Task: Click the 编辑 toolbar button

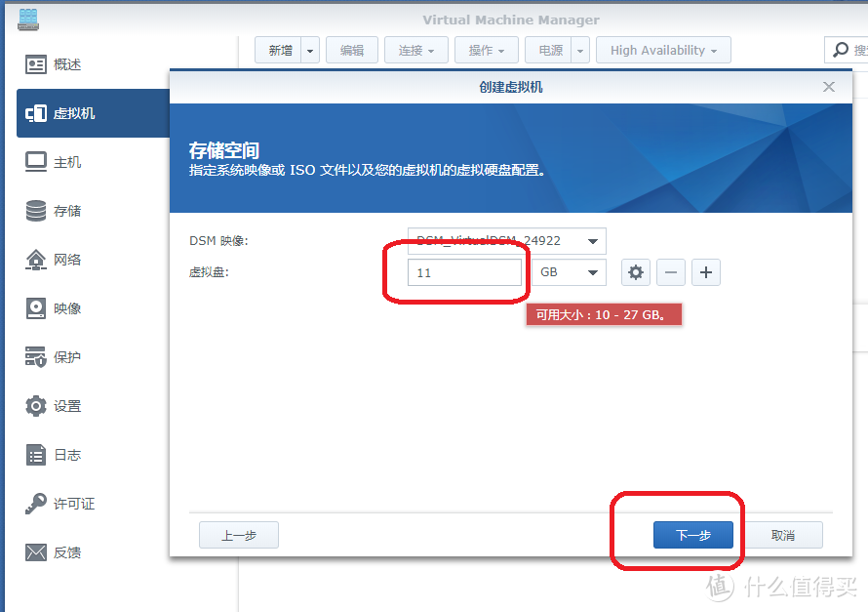Action: click(x=352, y=51)
